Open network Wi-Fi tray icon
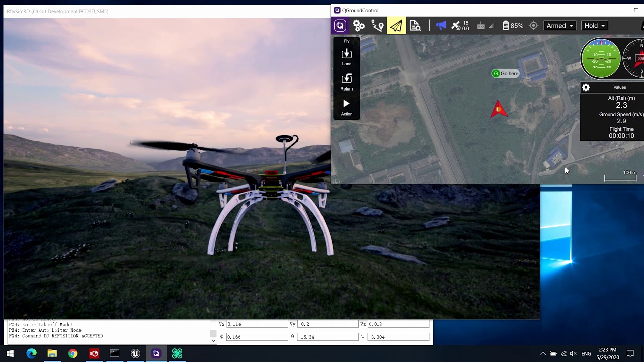Viewport: 644px width, 362px height. coord(563,354)
